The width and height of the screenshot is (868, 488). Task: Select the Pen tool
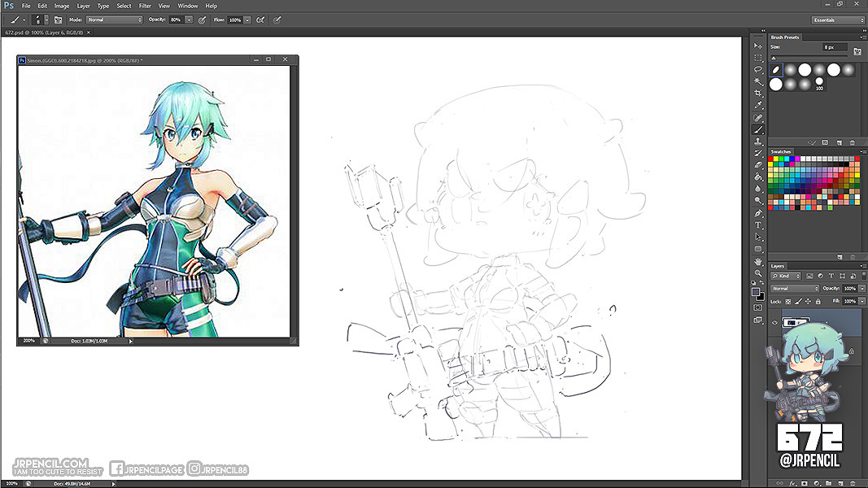point(758,213)
